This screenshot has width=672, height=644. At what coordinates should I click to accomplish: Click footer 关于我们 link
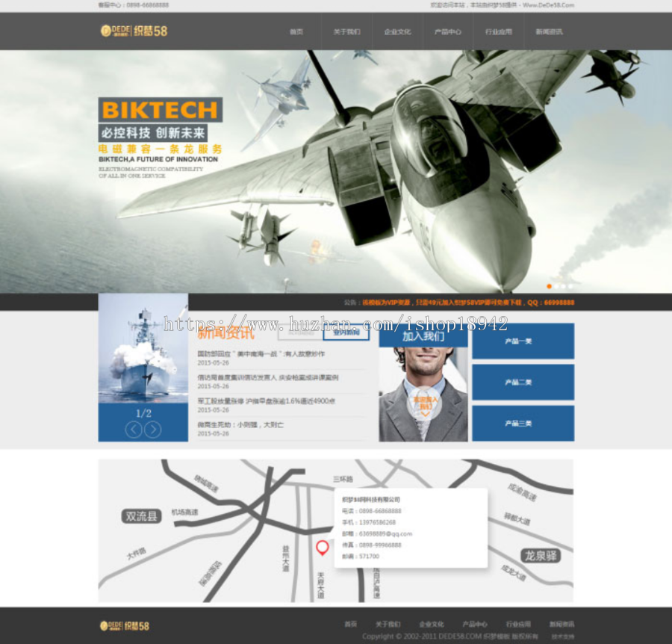[x=388, y=624]
